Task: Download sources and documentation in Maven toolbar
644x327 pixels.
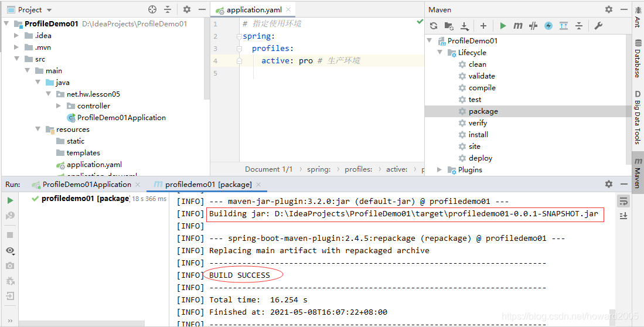Action: coord(465,26)
